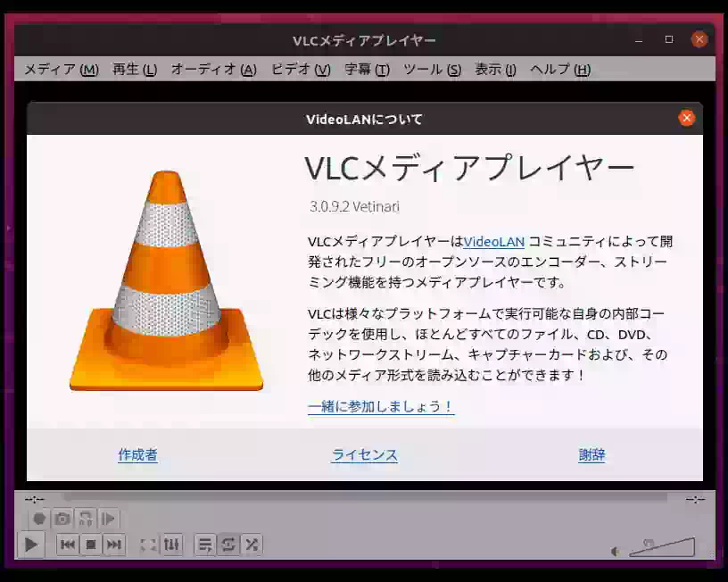This screenshot has width=728, height=582.
Task: Open the オーディオ (A) menu
Action: tap(213, 70)
